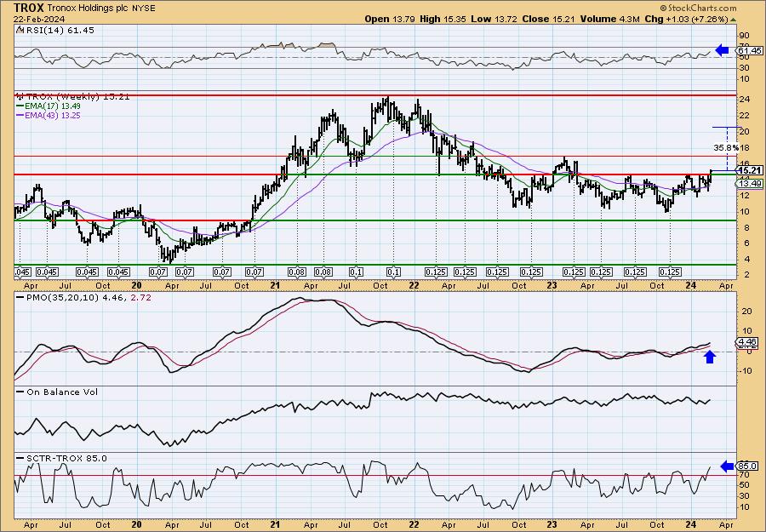This screenshot has width=766, height=532.
Task: Click the Open 13.79 value
Action: [391, 19]
